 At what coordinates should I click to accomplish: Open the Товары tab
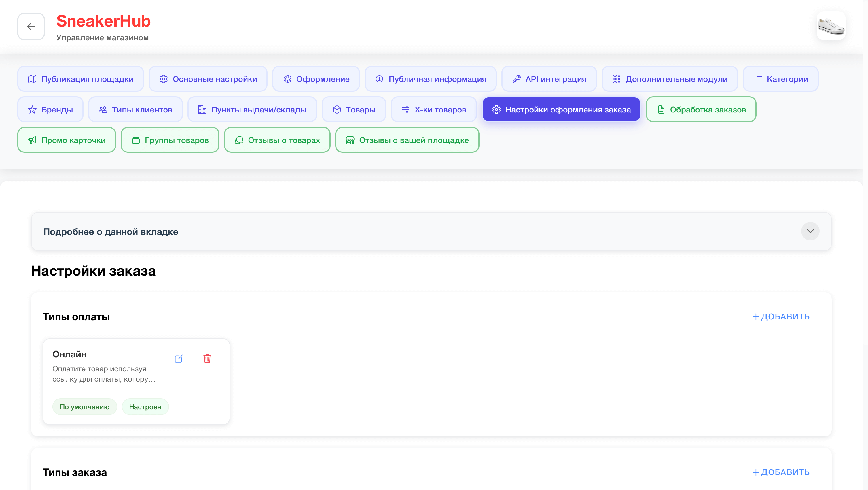pyautogui.click(x=354, y=110)
